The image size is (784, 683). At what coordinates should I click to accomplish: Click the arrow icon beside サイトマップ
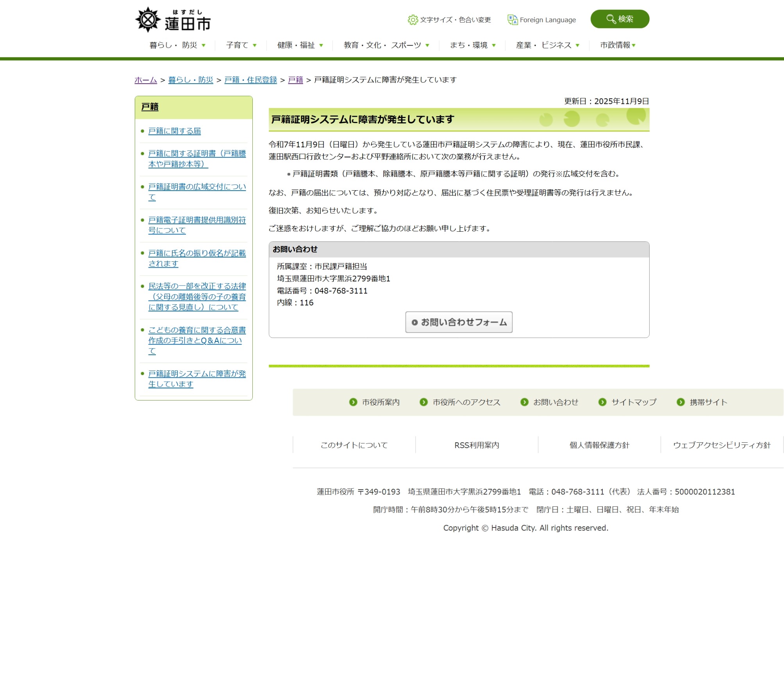coord(602,402)
